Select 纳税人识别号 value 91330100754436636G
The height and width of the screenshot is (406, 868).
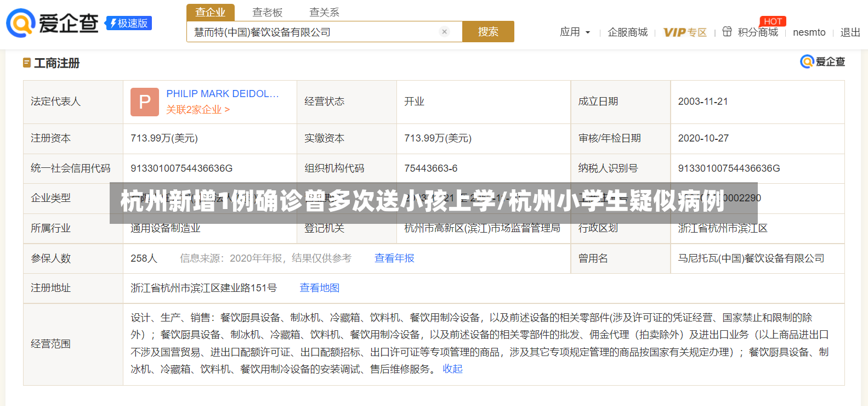point(729,168)
